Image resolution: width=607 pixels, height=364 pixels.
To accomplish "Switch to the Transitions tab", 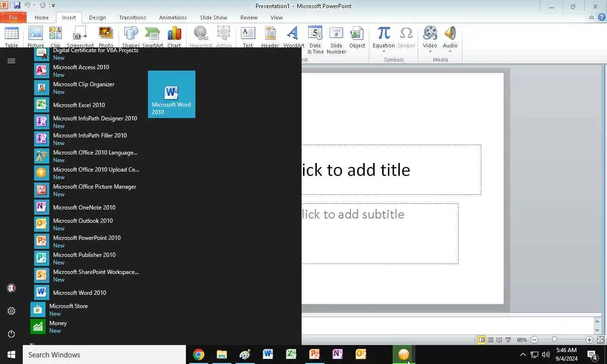I will (133, 18).
